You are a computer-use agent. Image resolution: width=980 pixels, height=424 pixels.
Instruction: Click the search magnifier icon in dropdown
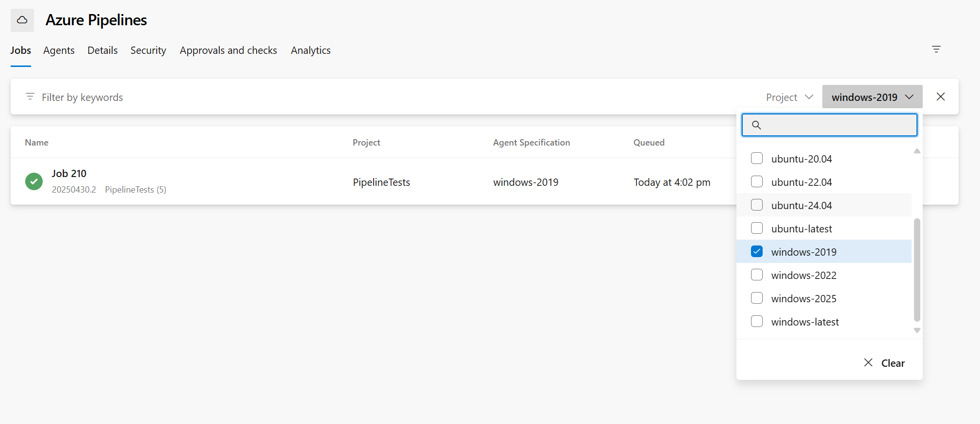pyautogui.click(x=756, y=125)
